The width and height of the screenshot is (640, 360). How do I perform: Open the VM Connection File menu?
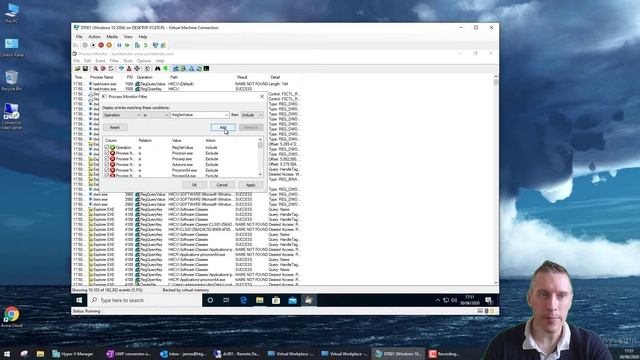pyautogui.click(x=79, y=37)
